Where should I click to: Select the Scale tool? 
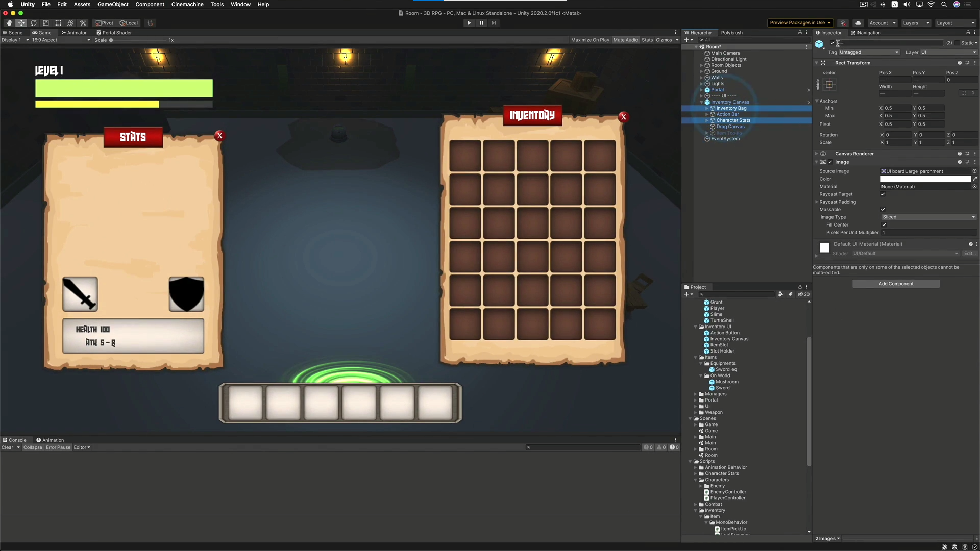pos(46,23)
